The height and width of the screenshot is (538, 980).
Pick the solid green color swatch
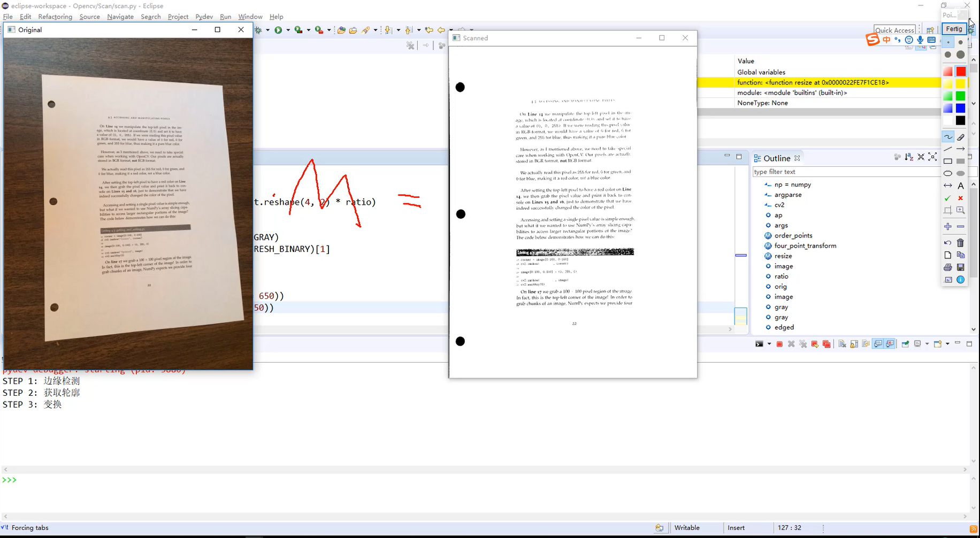961,96
